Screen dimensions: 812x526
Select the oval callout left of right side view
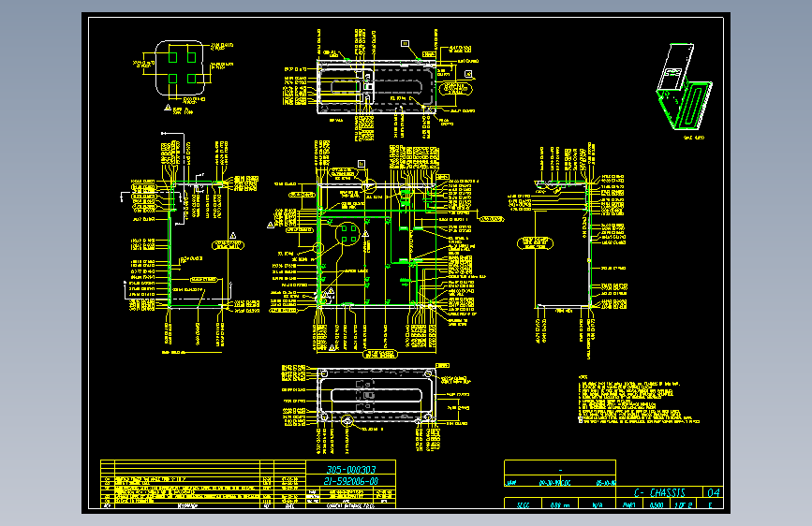coord(535,242)
